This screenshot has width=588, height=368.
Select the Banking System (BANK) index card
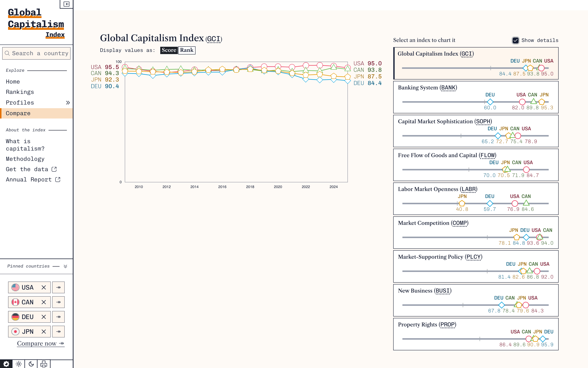pyautogui.click(x=476, y=97)
